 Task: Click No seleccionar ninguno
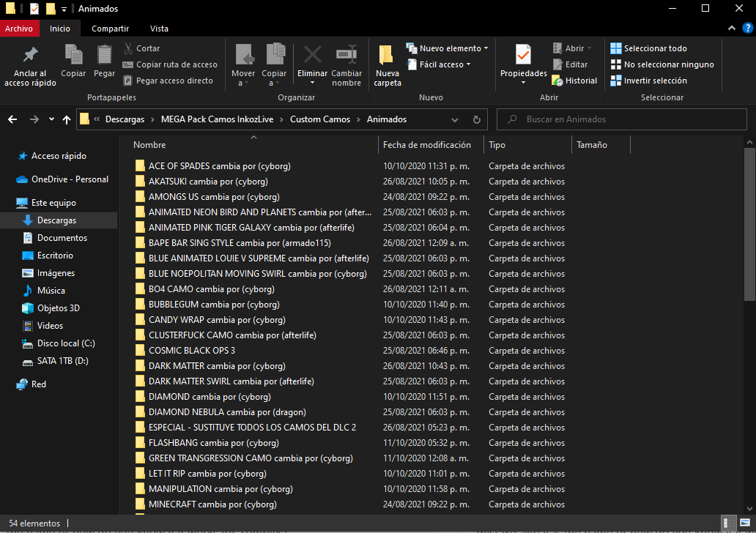(662, 64)
